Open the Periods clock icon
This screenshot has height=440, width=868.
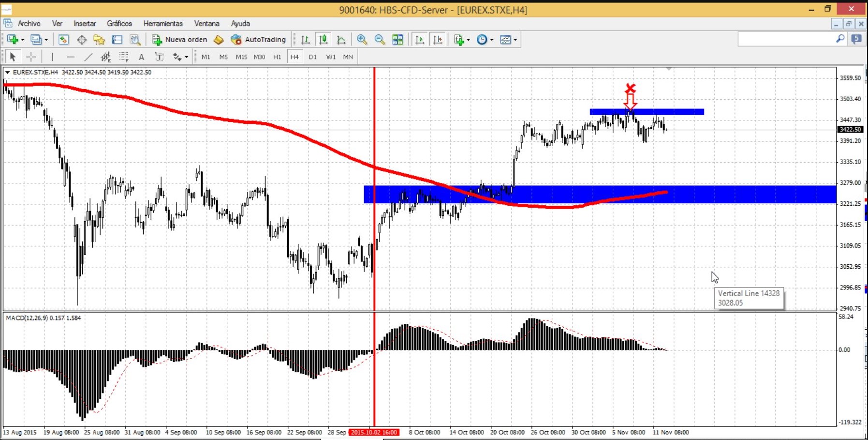(482, 40)
